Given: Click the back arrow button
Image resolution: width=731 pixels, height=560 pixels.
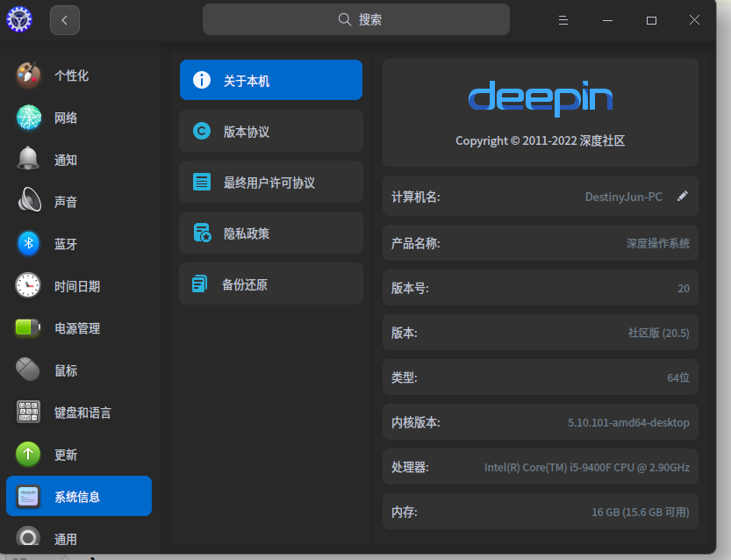Looking at the screenshot, I should (65, 20).
